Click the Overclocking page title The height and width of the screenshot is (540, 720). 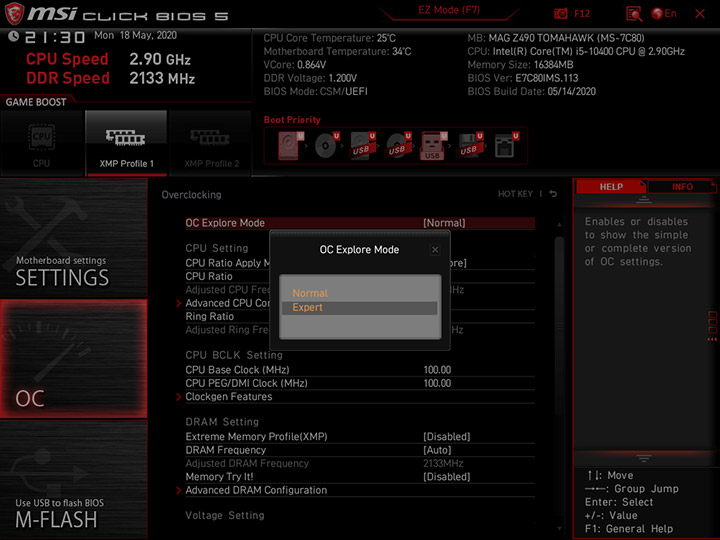[x=191, y=195]
